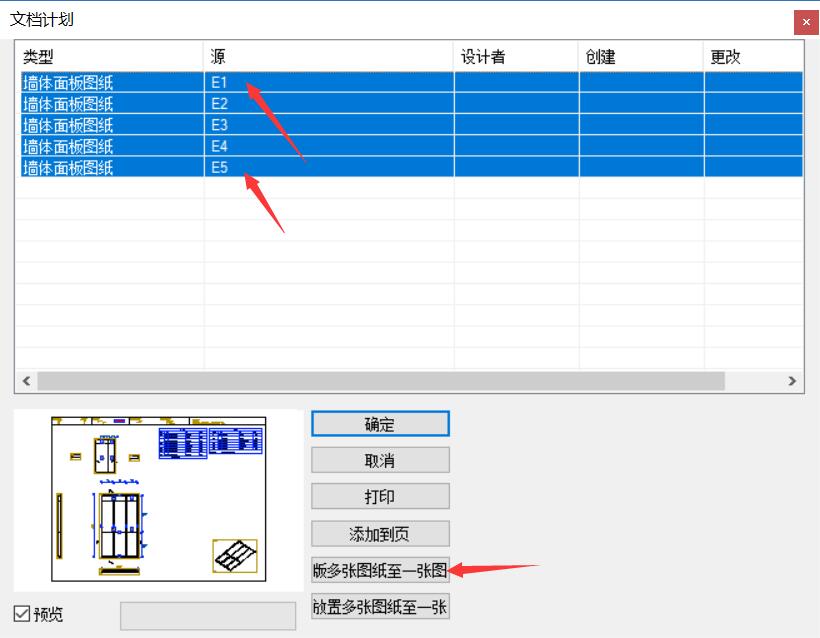Click the 打印 button
The image size is (820, 638).
(x=380, y=496)
